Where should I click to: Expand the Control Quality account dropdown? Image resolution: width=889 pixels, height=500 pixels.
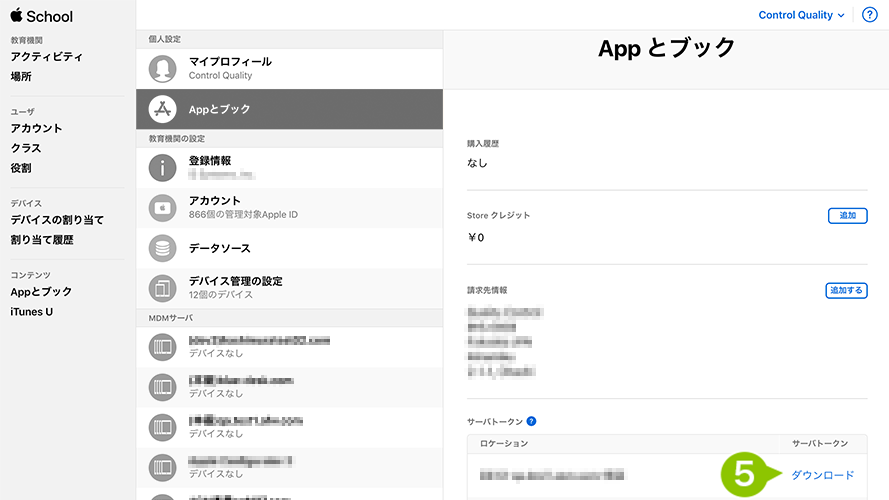click(801, 15)
